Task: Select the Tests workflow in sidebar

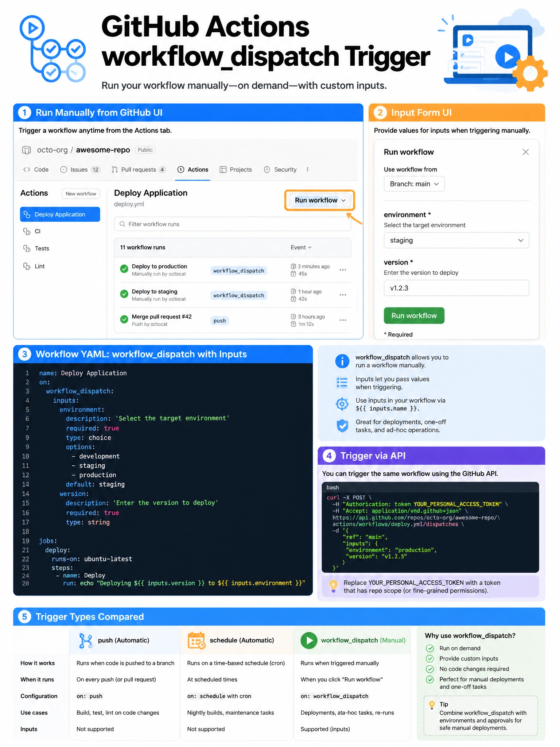Action: (x=42, y=248)
